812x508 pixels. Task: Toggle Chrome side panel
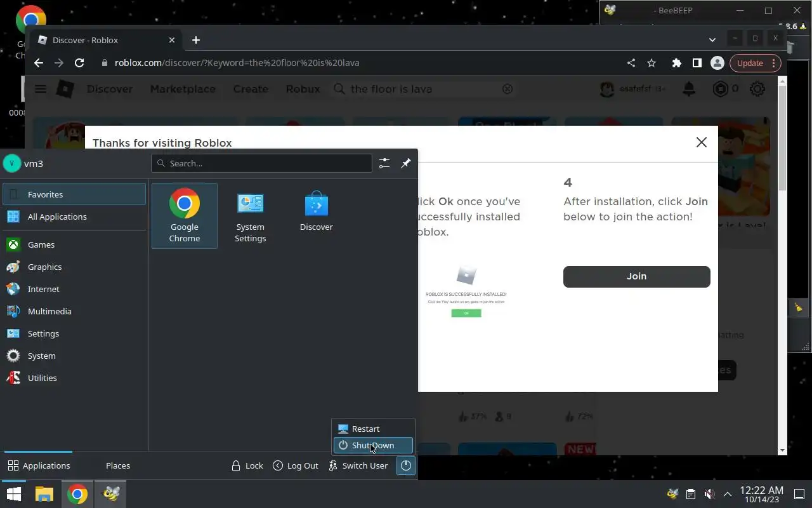[697, 63]
